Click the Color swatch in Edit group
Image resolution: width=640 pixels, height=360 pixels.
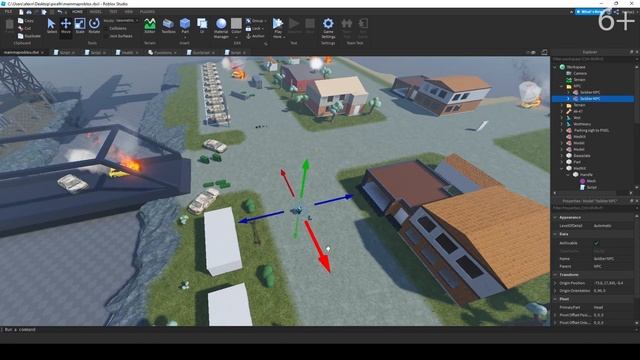click(236, 24)
